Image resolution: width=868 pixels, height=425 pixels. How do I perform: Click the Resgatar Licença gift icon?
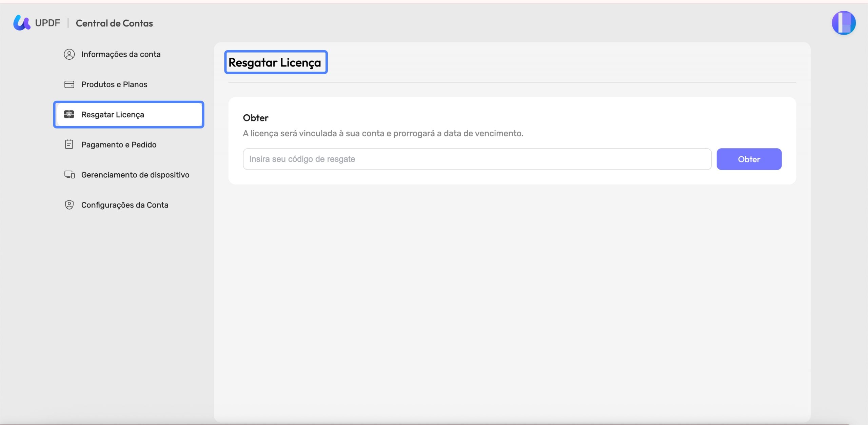(69, 115)
